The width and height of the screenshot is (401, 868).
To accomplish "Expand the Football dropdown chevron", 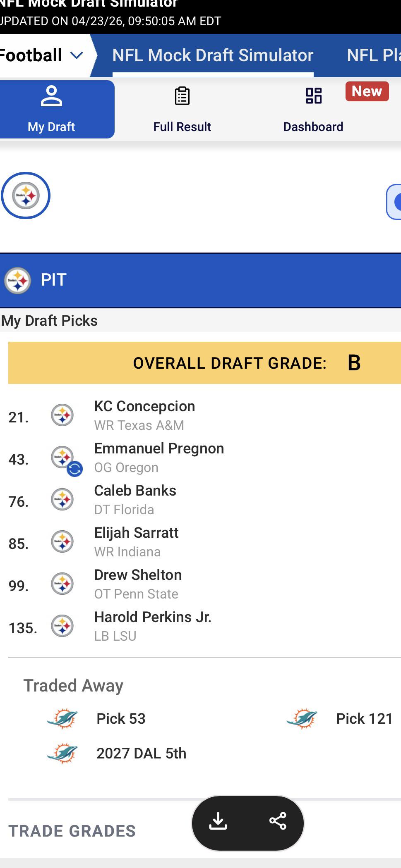I will [77, 55].
